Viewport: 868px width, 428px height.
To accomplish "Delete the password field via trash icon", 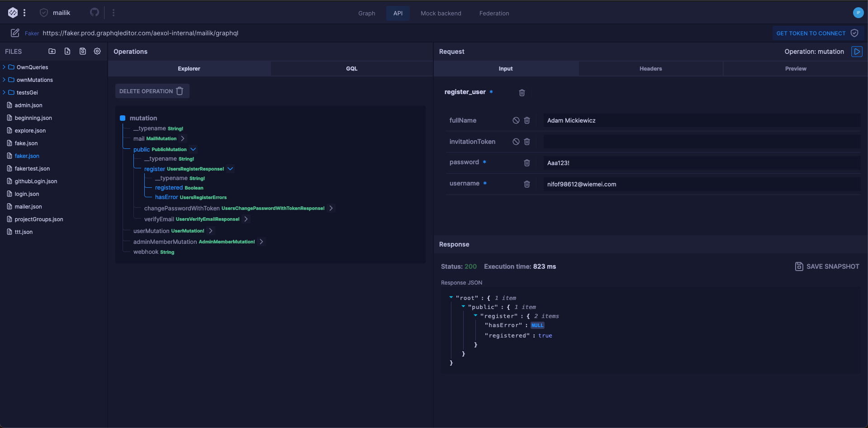I will [x=527, y=163].
